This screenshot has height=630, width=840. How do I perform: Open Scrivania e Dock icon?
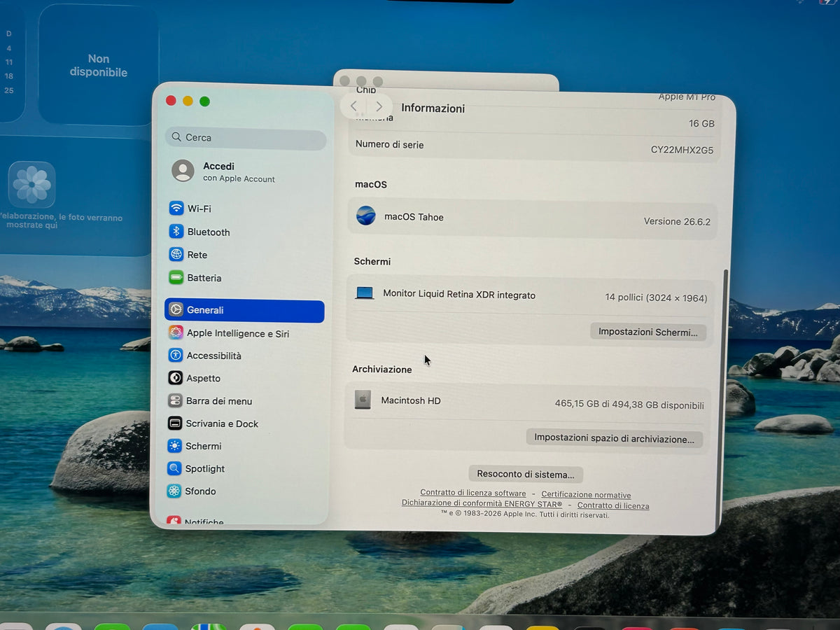pos(175,423)
